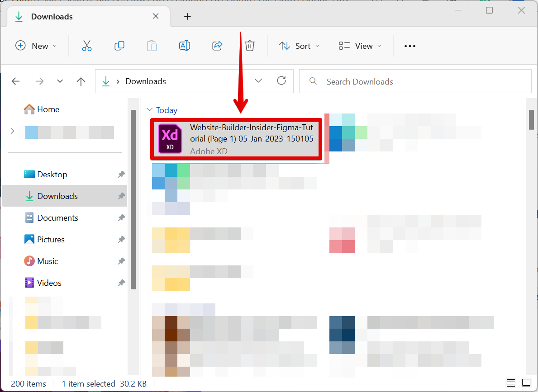Switch to details view in status bar
538x392 pixels.
click(x=510, y=383)
